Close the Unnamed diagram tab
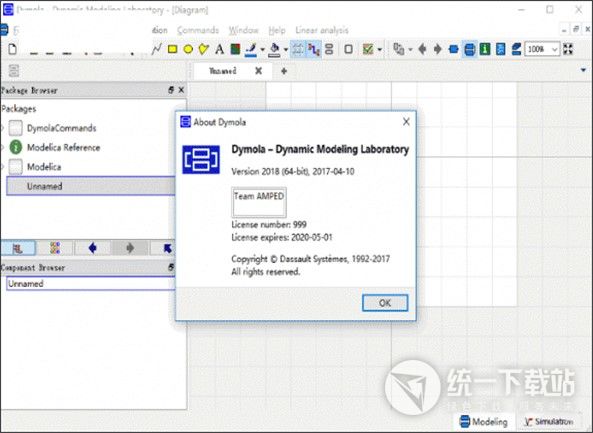593x433 pixels. coord(259,71)
